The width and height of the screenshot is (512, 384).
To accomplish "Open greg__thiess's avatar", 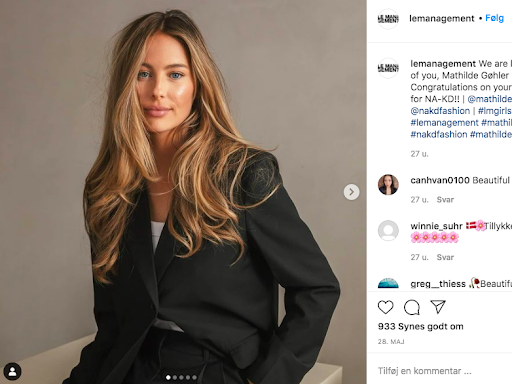I will [388, 283].
